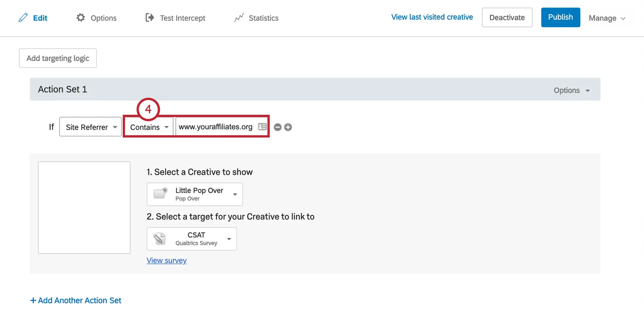
Task: Click the Deactivate button
Action: point(507,17)
